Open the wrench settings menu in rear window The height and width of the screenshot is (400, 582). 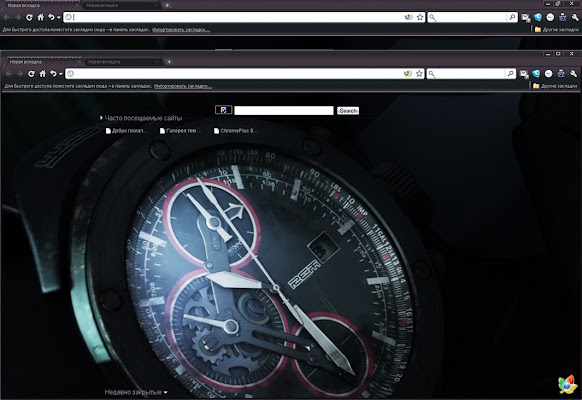575,17
